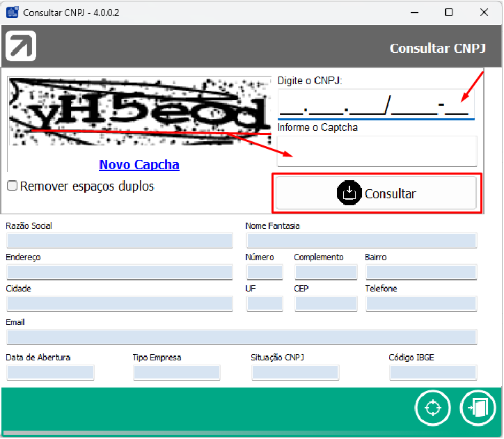Click into the Endereço field
Image resolution: width=504 pixels, height=439 pixels.
(120, 272)
